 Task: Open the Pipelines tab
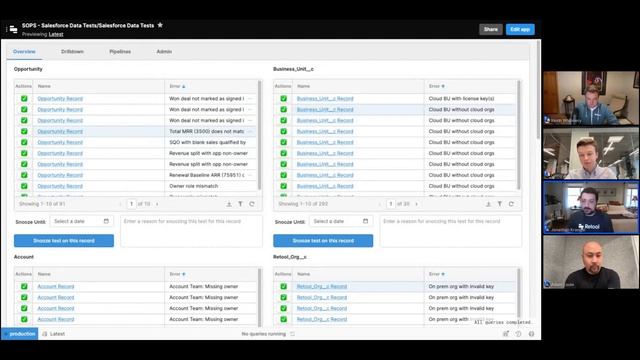click(x=120, y=51)
